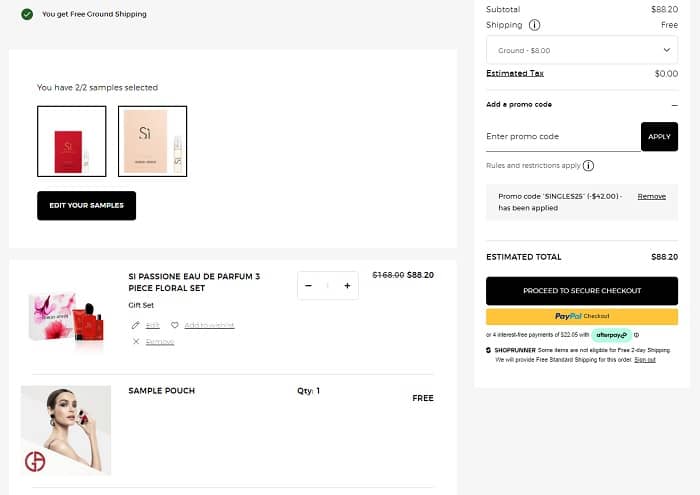Click the X Remove icon for gift set

tap(136, 342)
